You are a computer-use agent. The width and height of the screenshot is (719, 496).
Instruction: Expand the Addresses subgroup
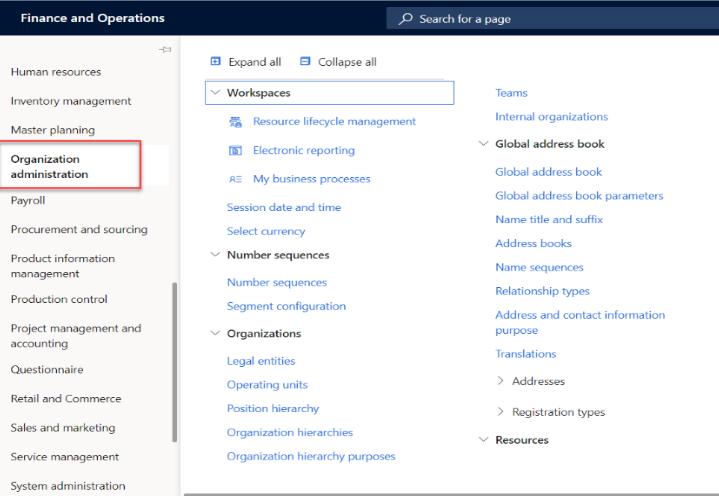500,381
